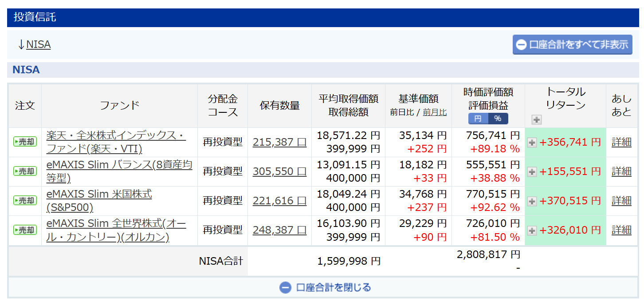Expand total return for +155,551 円 row
Image resolution: width=644 pixels, height=302 pixels.
(x=532, y=171)
